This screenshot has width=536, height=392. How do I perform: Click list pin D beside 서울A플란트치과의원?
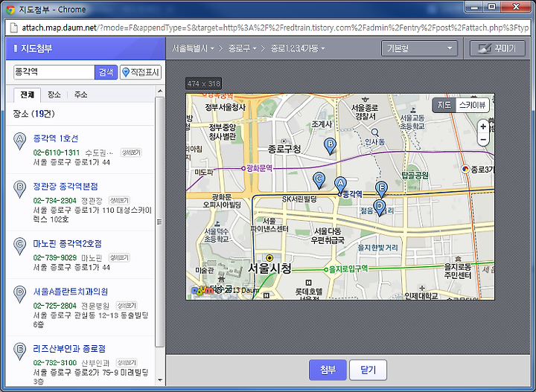pos(19,294)
